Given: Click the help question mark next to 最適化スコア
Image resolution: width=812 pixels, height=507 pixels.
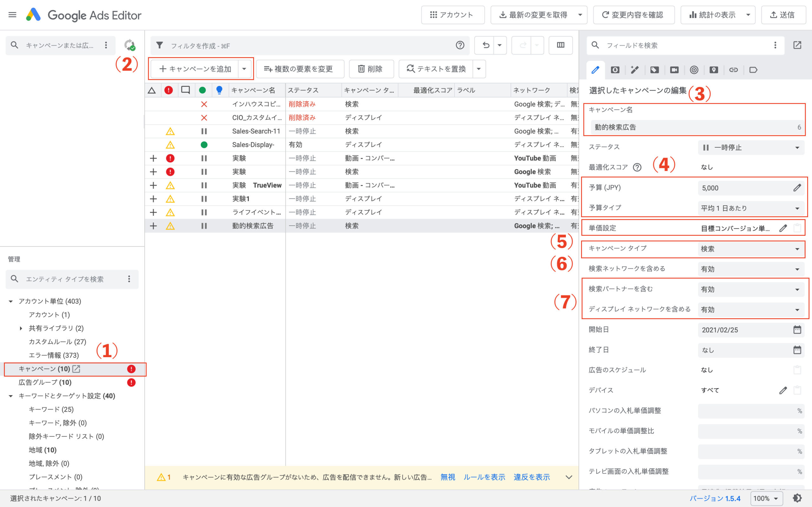Looking at the screenshot, I should tap(638, 167).
